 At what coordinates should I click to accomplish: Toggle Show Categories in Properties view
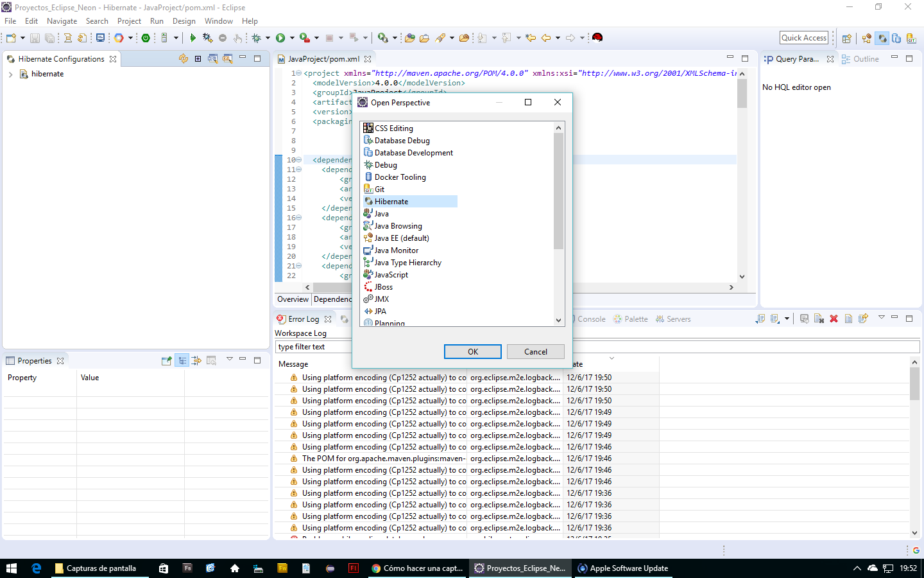tap(182, 361)
